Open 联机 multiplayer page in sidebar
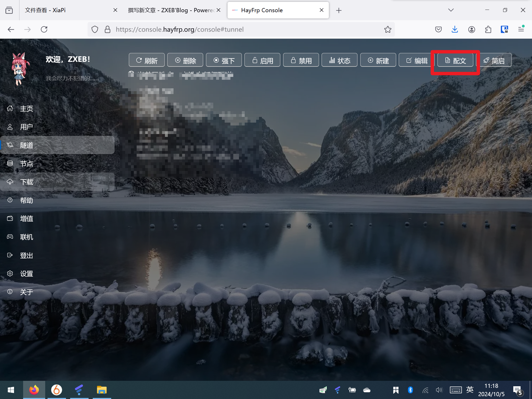The height and width of the screenshot is (399, 532). pos(57,237)
